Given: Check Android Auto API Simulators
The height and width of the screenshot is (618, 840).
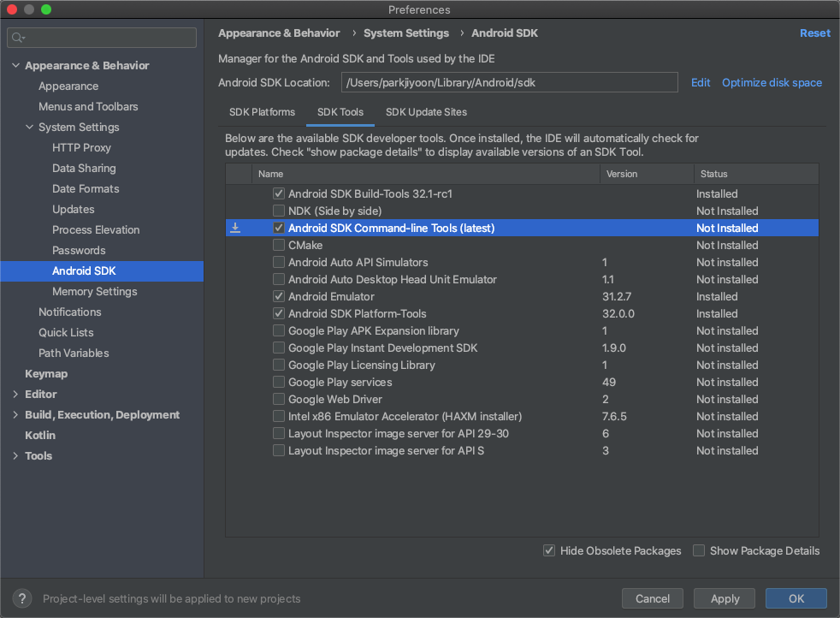Looking at the screenshot, I should click(x=279, y=262).
